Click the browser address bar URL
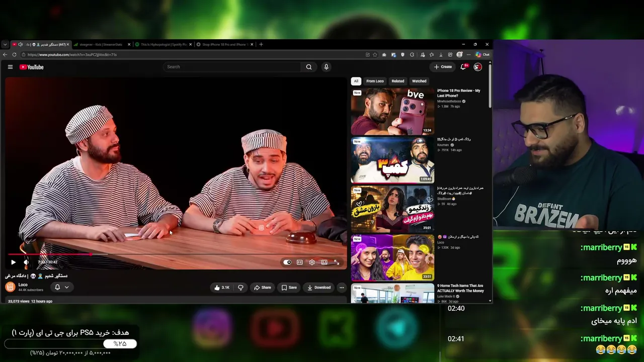644x362 pixels. pos(72,54)
